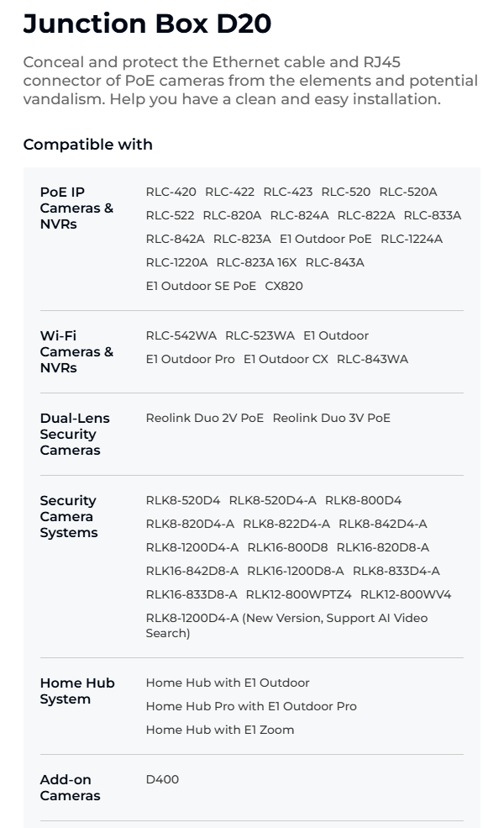Select Home Hub Pro with E1 Outdoor Pro
This screenshot has width=504, height=828.
click(x=251, y=706)
